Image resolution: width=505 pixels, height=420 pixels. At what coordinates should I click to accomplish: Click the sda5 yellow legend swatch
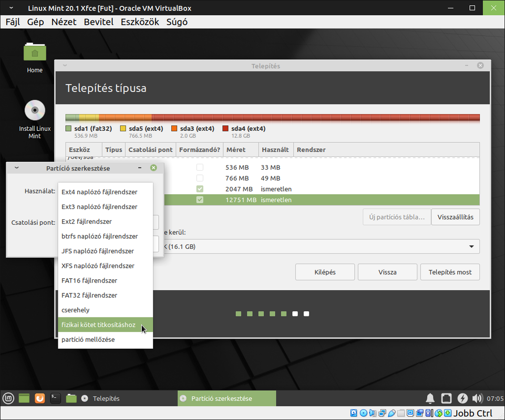(123, 129)
